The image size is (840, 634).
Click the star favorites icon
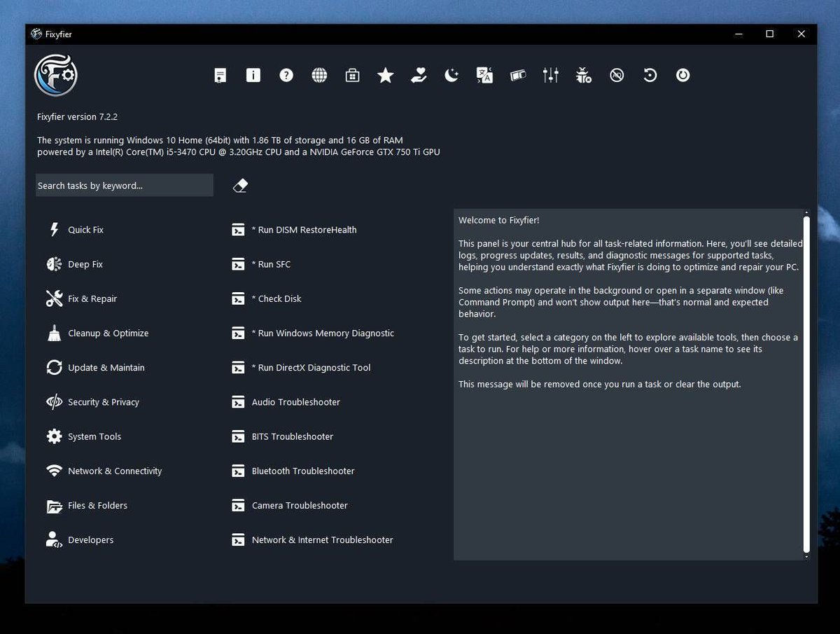386,75
